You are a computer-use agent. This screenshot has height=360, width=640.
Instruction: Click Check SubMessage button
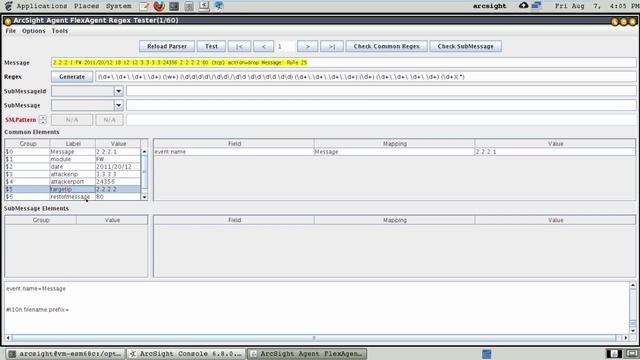pos(465,47)
